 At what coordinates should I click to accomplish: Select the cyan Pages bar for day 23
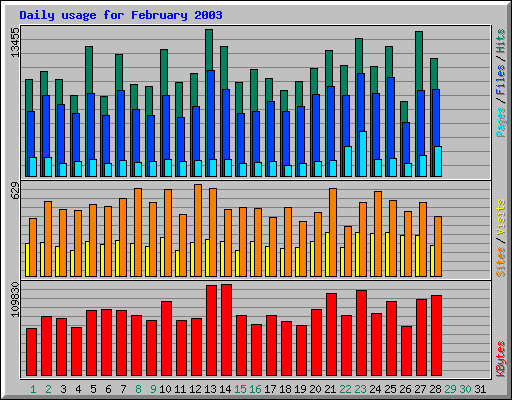(363, 154)
